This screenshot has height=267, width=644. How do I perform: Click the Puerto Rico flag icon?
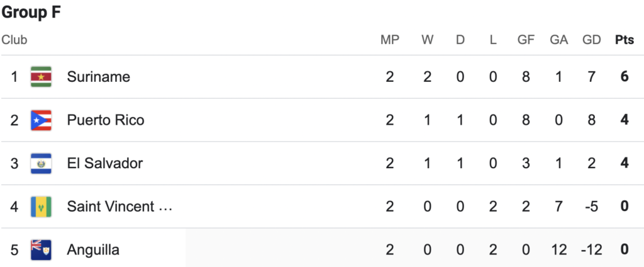point(41,120)
